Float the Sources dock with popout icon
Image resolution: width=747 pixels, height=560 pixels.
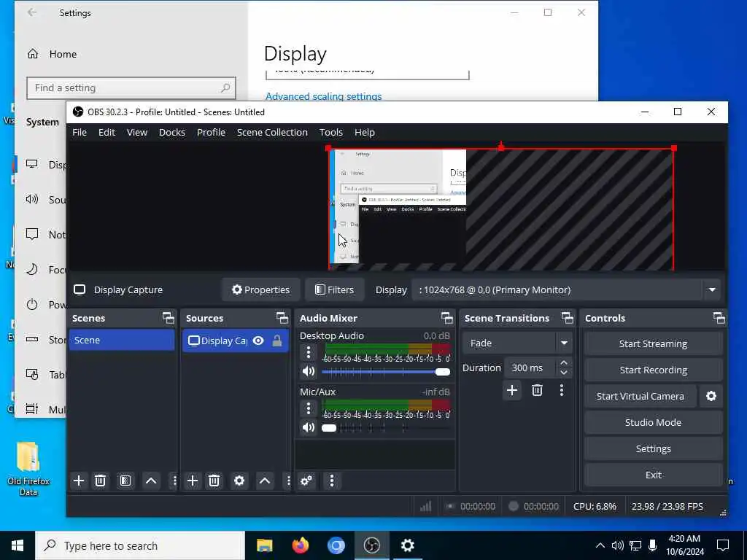282,318
